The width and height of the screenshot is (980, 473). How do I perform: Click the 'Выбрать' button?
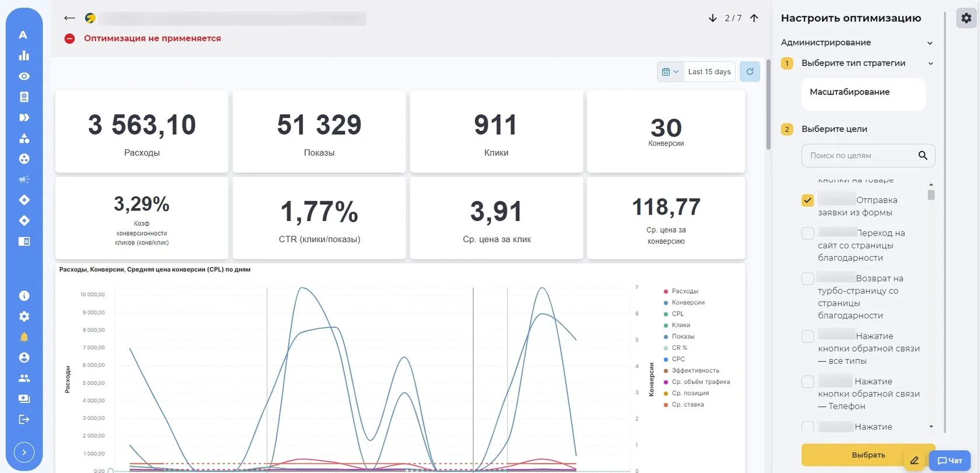pos(868,455)
